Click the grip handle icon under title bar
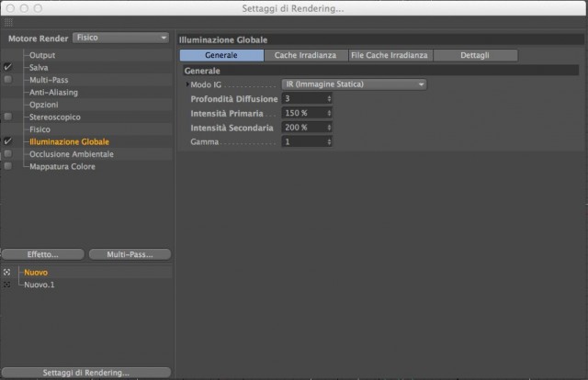The height and width of the screenshot is (380, 588). [x=8, y=22]
